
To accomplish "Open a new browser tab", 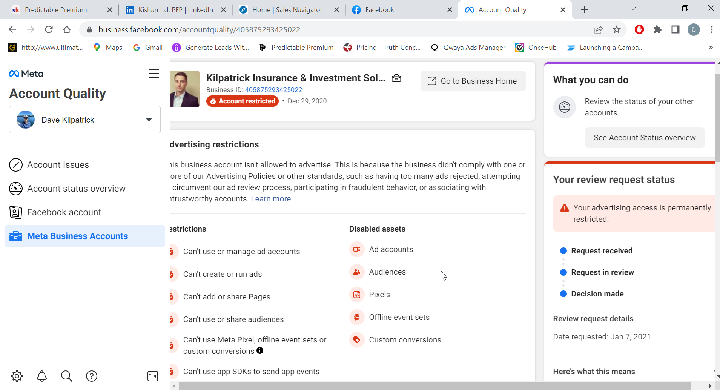I will [584, 10].
